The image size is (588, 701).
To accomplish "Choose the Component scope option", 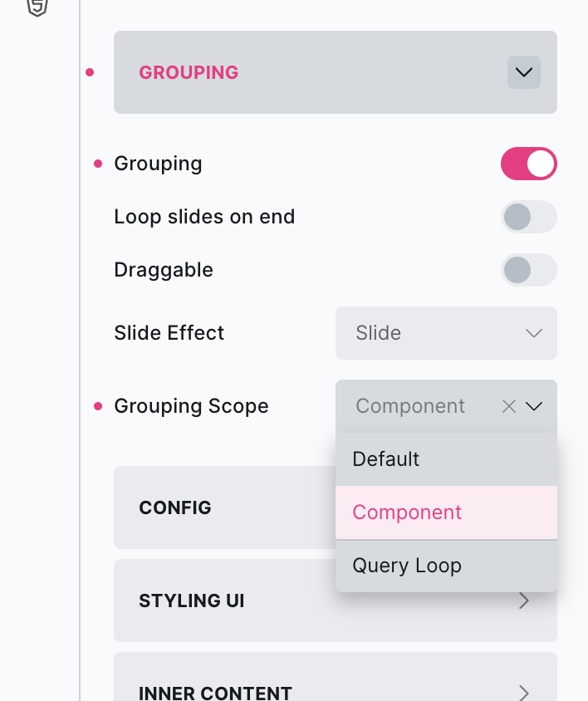I will (x=407, y=512).
